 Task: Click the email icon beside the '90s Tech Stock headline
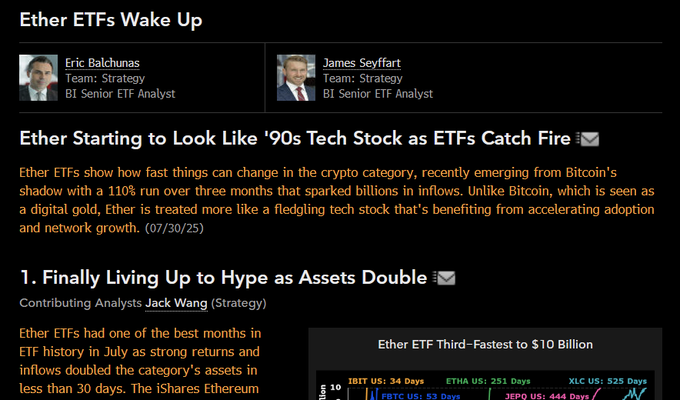[588, 139]
